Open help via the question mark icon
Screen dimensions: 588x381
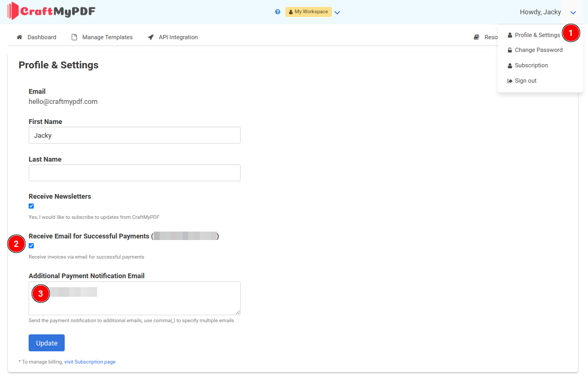(x=278, y=12)
